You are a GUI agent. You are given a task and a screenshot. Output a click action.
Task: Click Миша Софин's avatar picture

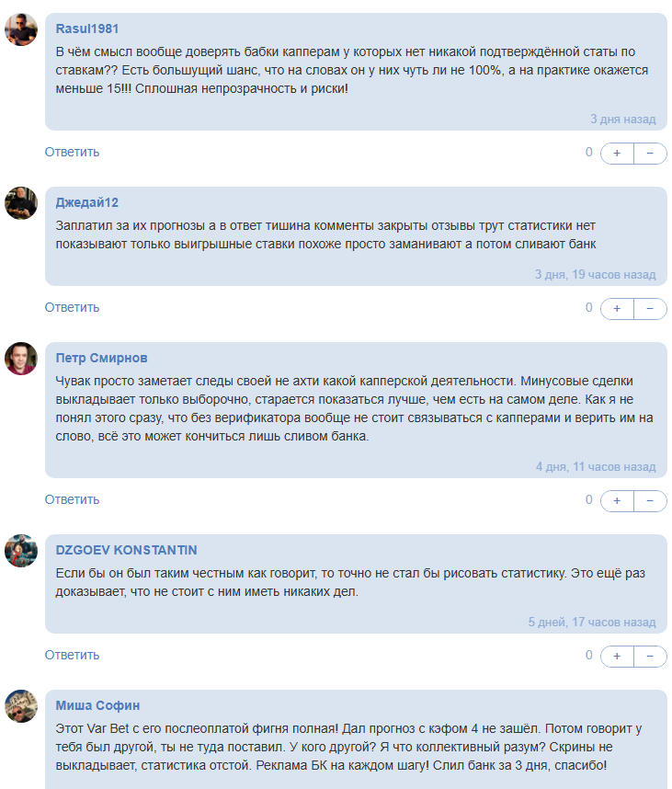[21, 706]
